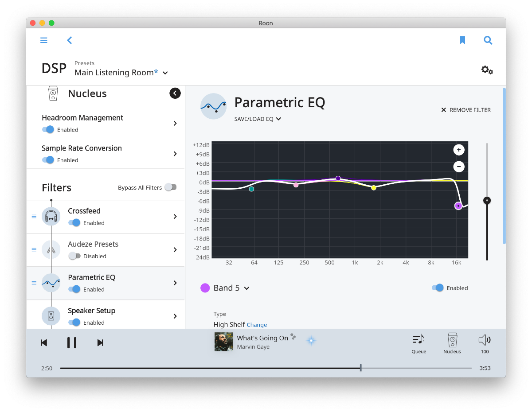Screen dimensions: 532x412
Task: Open the bookmark icon
Action: (x=462, y=40)
